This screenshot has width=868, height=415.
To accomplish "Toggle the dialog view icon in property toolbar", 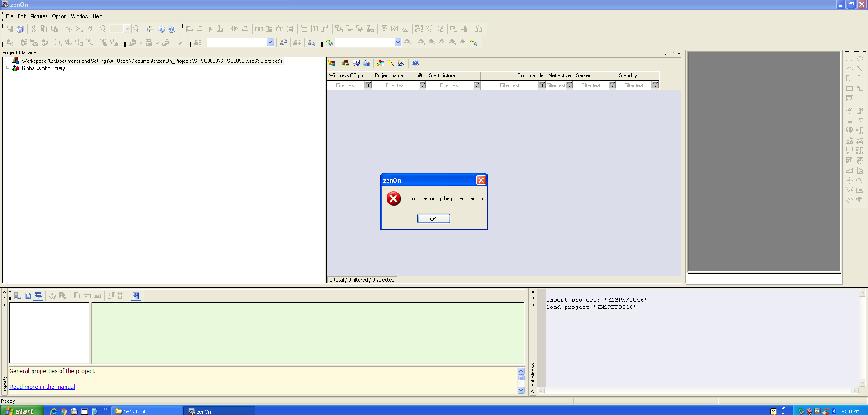I will (x=38, y=296).
